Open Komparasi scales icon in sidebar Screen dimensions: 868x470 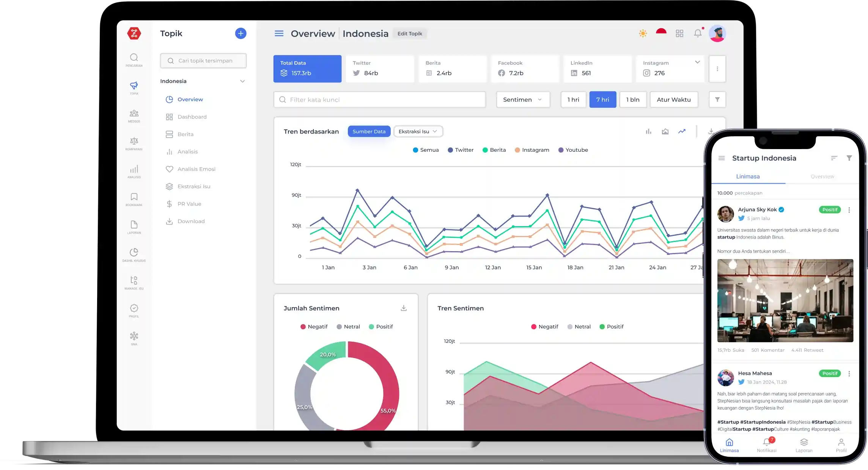pos(134,141)
